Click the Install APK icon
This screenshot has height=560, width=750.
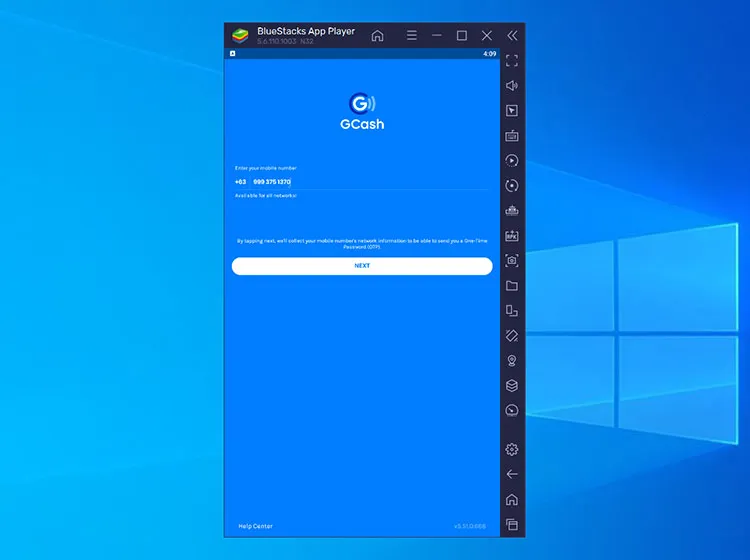point(511,236)
